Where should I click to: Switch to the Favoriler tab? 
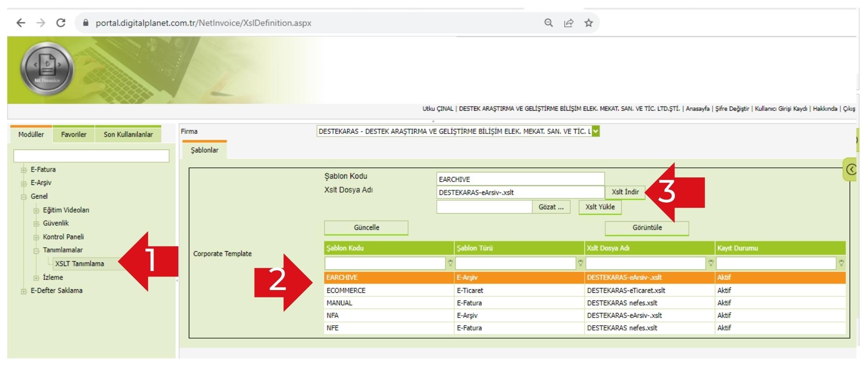tap(73, 134)
